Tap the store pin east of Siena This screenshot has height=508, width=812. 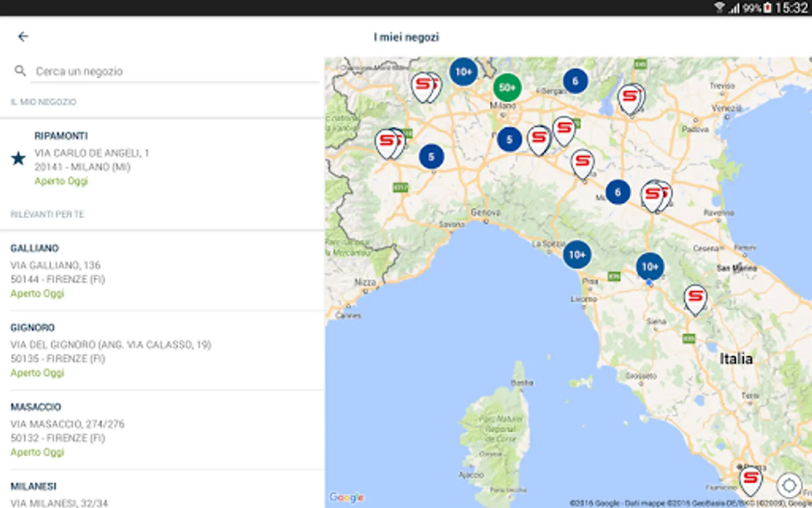click(695, 299)
